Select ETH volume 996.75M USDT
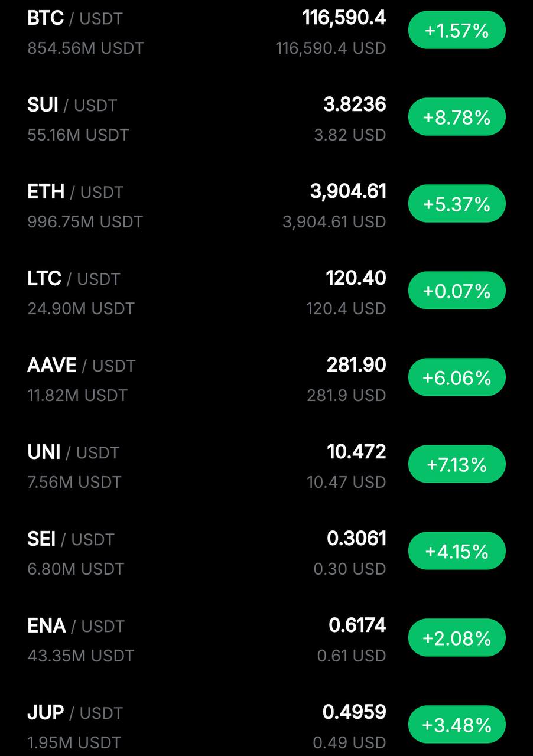533x756 pixels. (85, 222)
